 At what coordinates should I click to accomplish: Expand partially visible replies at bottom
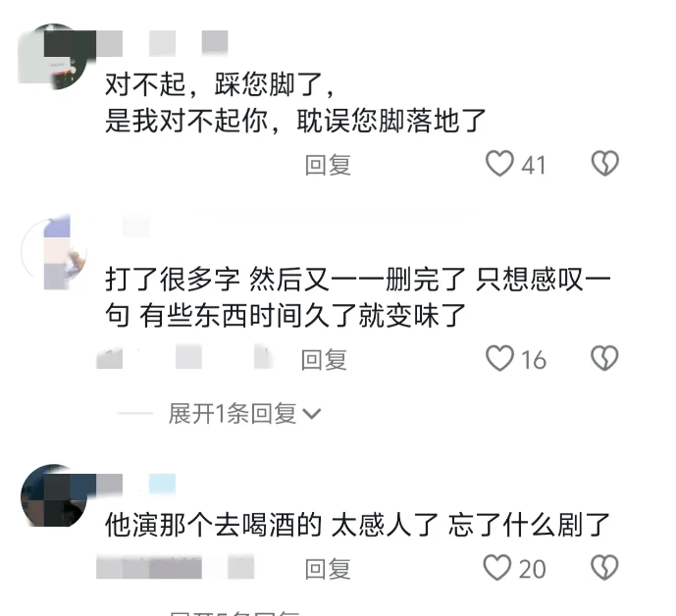234,613
